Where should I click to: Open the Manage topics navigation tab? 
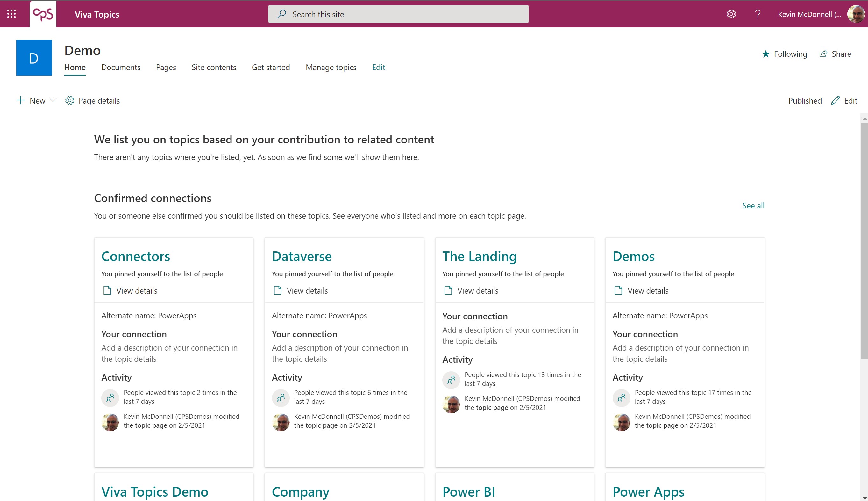point(331,67)
